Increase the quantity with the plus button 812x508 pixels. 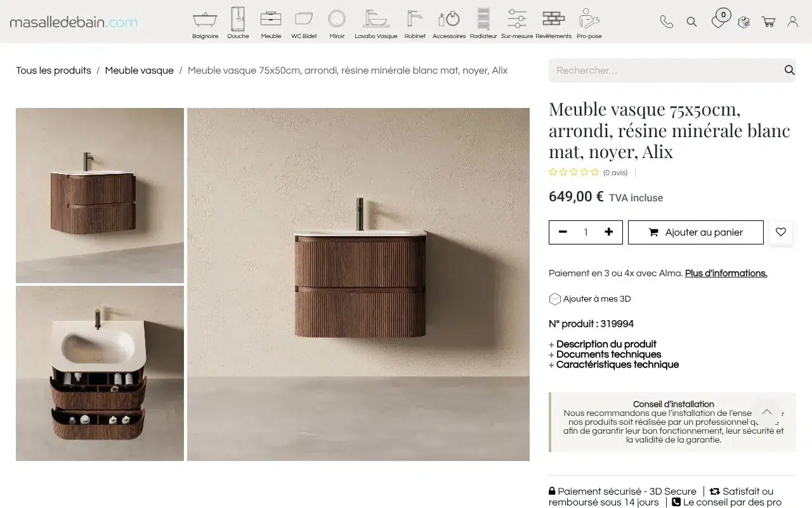tap(609, 232)
